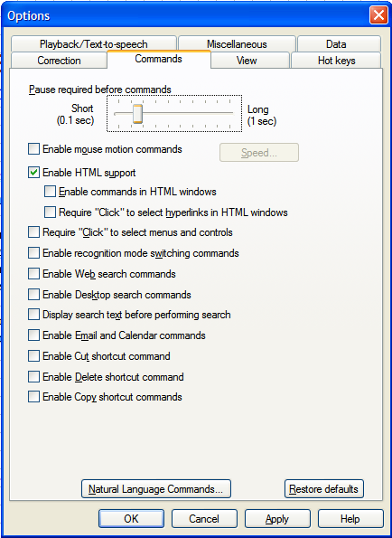Tick Enable commands in HTML windows

[x=50, y=192]
